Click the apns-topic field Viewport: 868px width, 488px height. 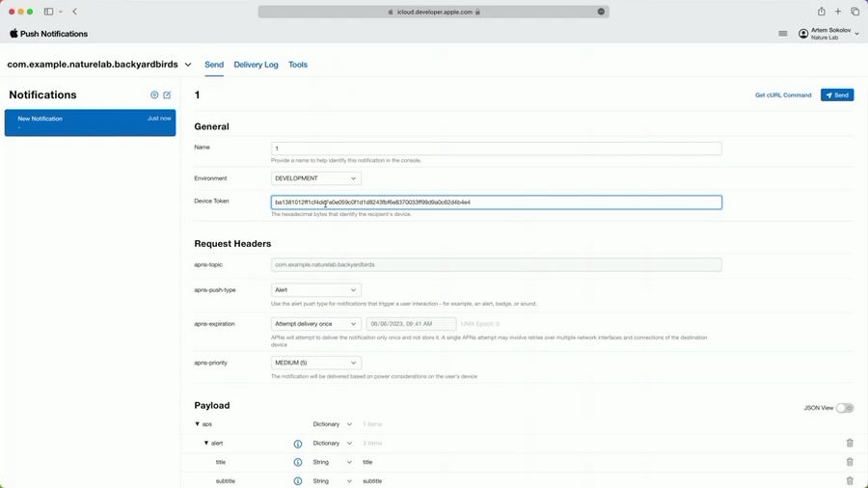[496, 264]
